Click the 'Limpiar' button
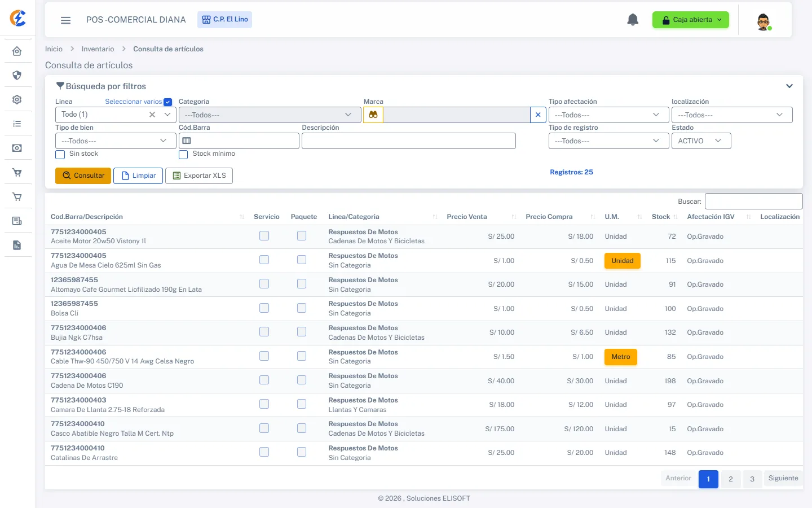Screen dimensions: 812x508 click(x=138, y=176)
